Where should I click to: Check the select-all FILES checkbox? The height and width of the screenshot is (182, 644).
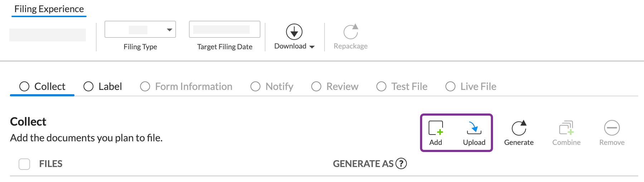click(x=24, y=164)
